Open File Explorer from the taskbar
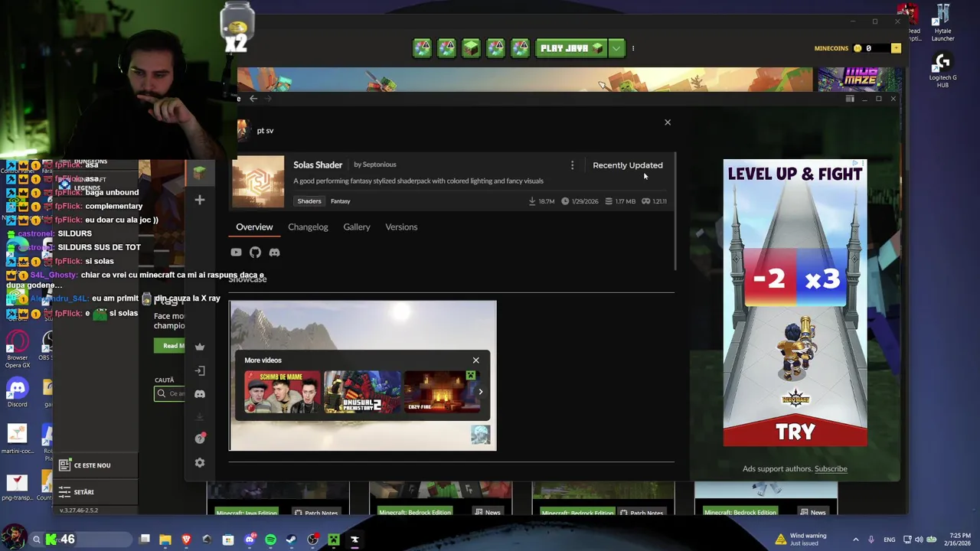980x551 pixels. pyautogui.click(x=165, y=540)
